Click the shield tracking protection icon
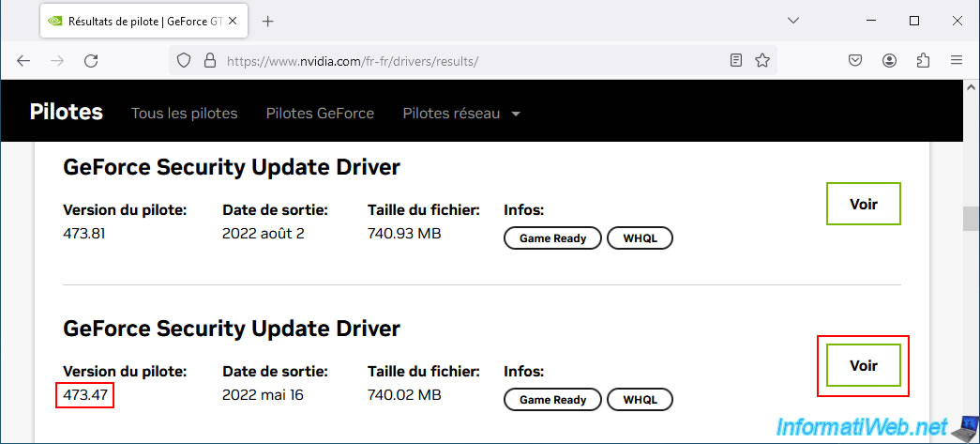The image size is (980, 444). [185, 60]
